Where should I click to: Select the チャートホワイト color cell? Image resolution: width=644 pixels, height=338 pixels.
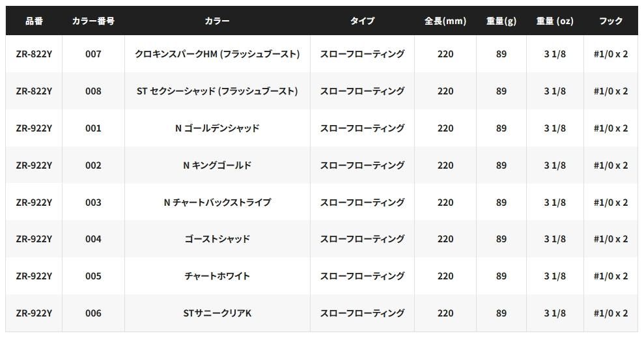pos(217,276)
